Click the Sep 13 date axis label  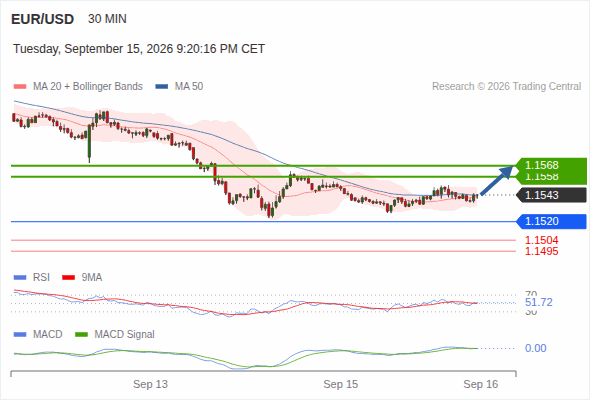(x=150, y=385)
